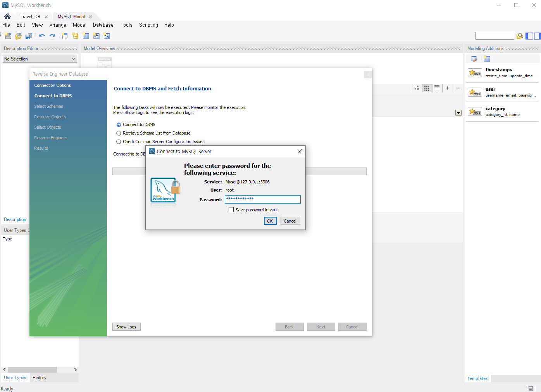Screen dimensions: 541x392
Task: Toggle the left sidebar panel icon
Action: click(x=529, y=36)
